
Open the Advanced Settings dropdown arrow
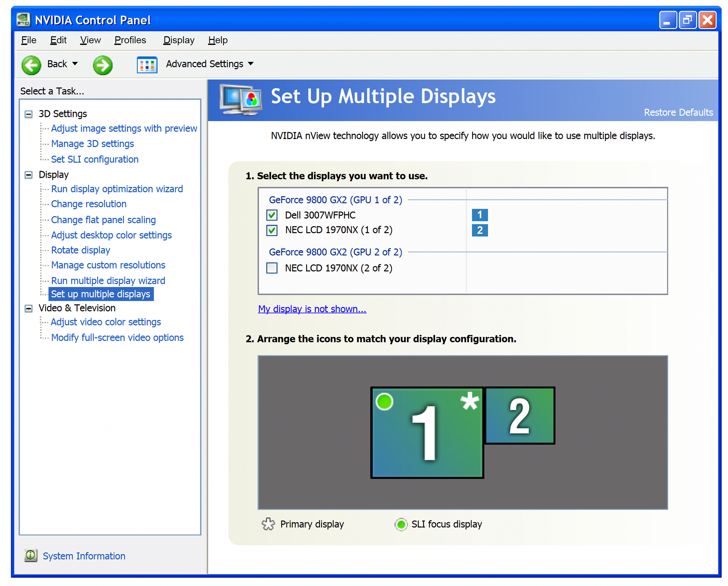coord(251,64)
